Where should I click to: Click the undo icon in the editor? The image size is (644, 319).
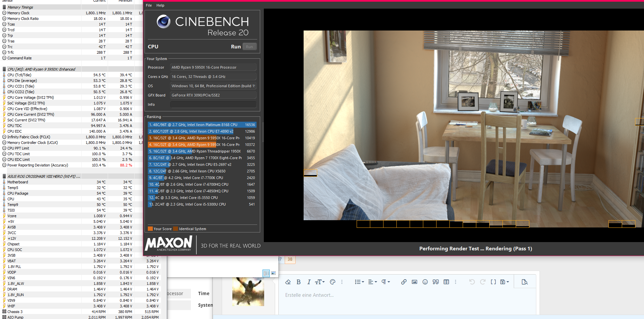(472, 282)
